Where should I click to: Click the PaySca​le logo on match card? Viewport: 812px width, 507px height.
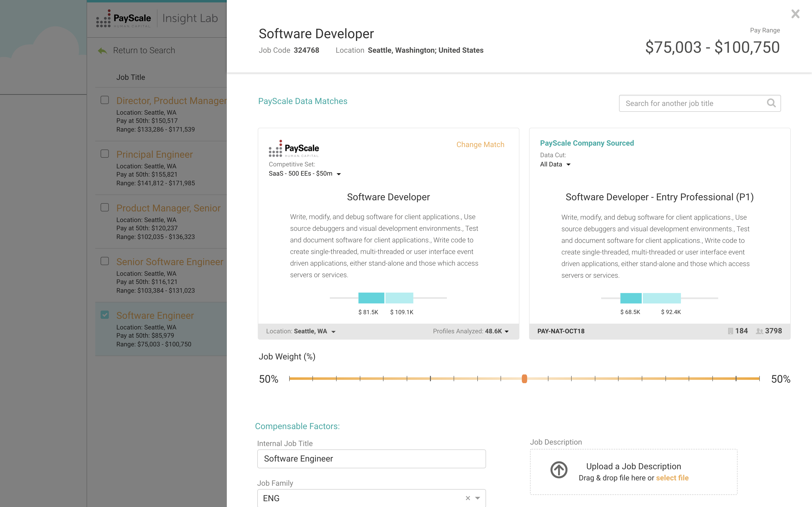[294, 149]
